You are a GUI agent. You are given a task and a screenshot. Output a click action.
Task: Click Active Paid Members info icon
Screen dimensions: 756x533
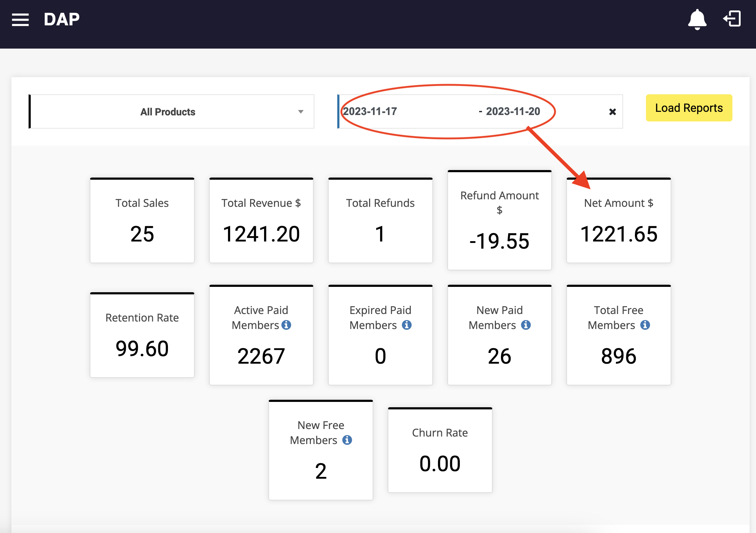286,325
